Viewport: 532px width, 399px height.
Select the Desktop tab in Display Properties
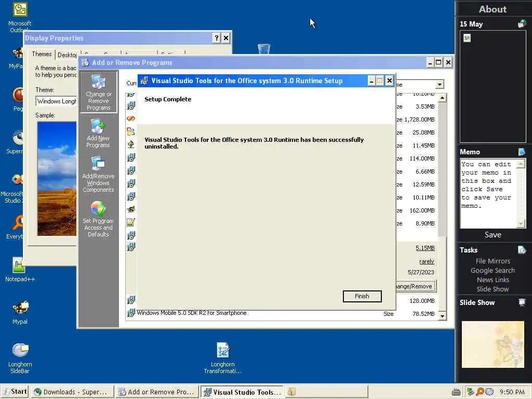tap(67, 55)
